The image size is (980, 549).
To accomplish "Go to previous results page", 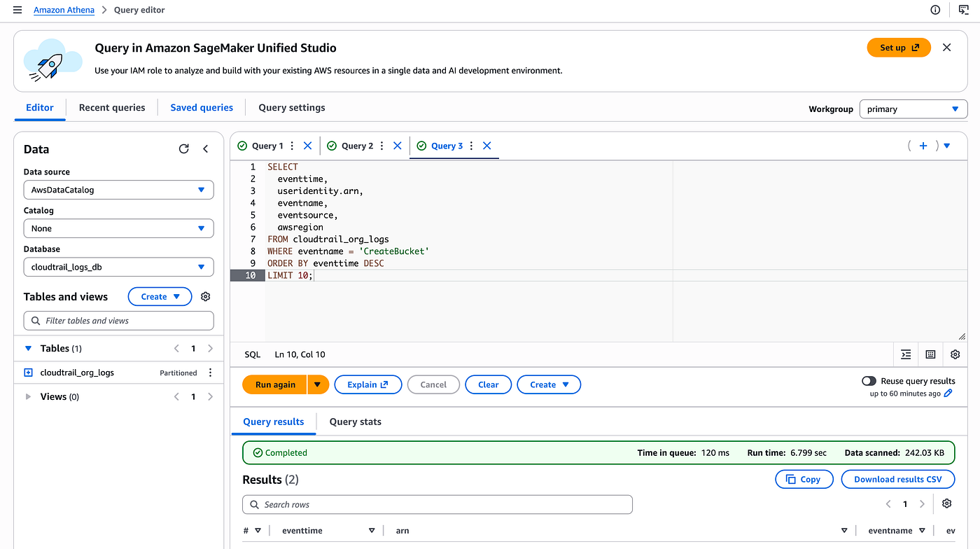I will [888, 504].
